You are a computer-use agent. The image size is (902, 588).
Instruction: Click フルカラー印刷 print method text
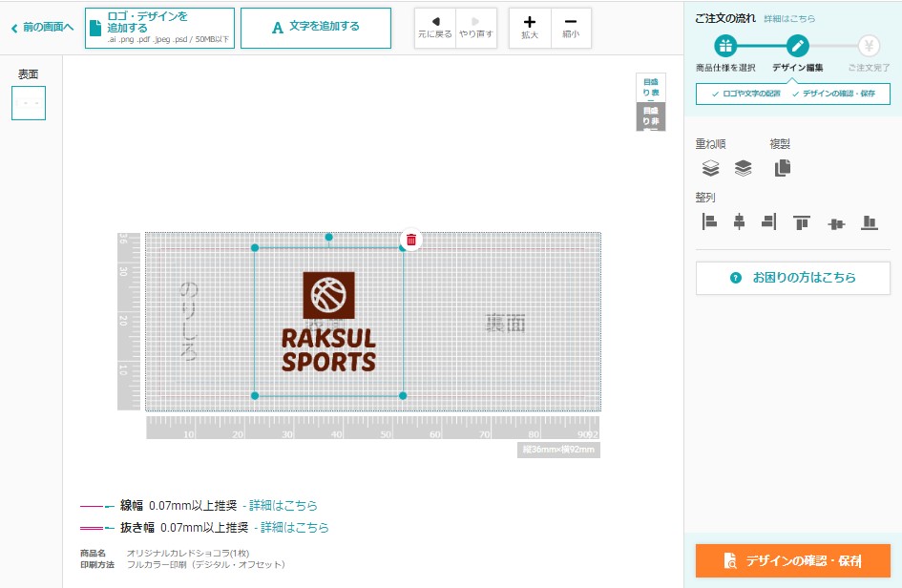coord(205,565)
